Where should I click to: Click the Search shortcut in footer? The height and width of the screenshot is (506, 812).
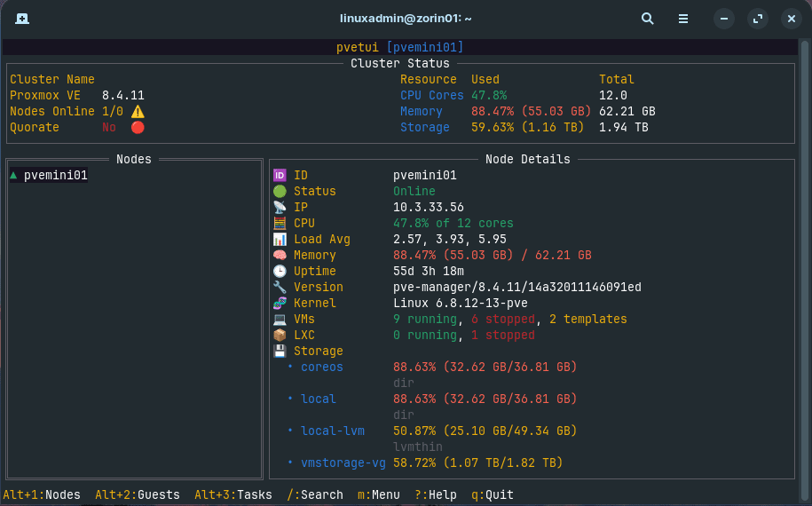pos(315,494)
